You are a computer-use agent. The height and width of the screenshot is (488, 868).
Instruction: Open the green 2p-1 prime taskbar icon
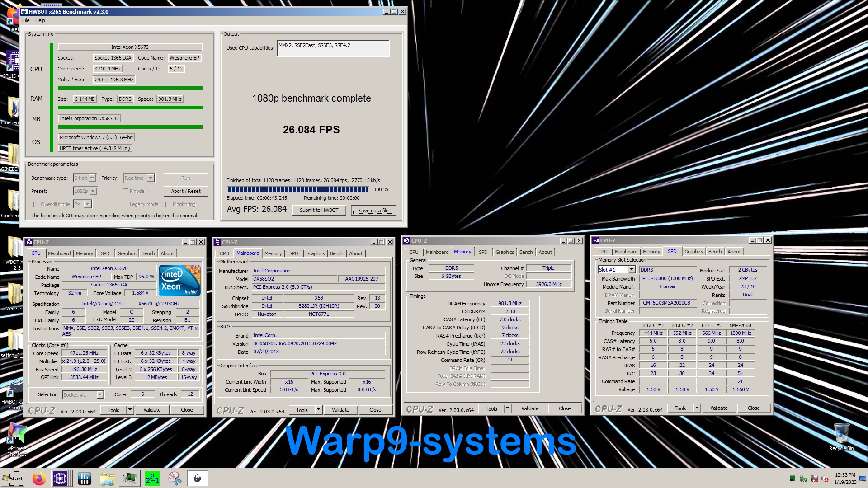[152, 478]
